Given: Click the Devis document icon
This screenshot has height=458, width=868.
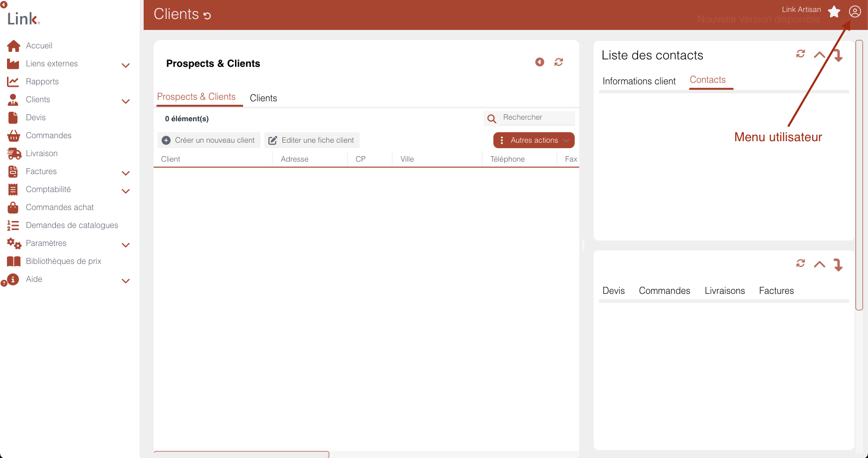Looking at the screenshot, I should (x=13, y=118).
